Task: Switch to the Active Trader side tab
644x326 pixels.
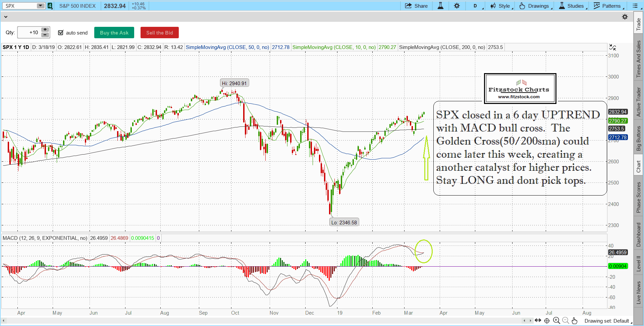Action: click(639, 102)
